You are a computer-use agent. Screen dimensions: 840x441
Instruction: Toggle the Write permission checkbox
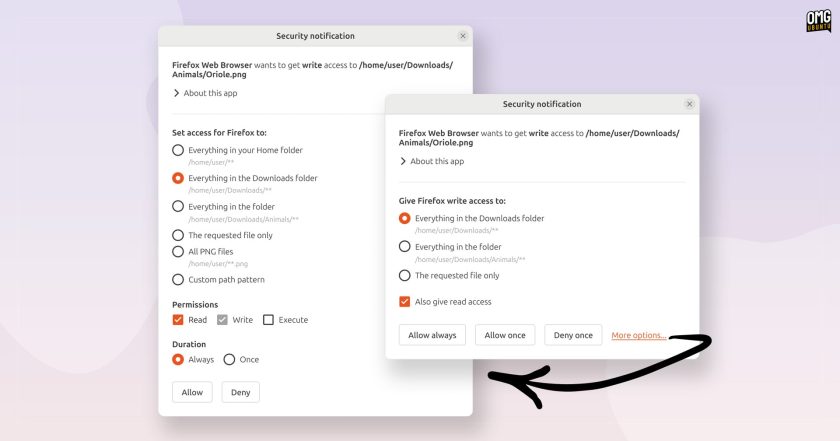pos(222,320)
